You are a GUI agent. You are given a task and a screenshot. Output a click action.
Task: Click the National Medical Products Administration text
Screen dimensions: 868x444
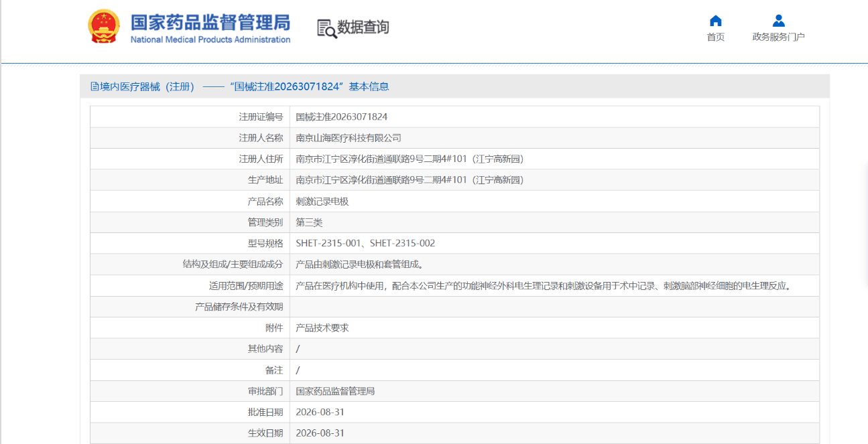(210, 40)
